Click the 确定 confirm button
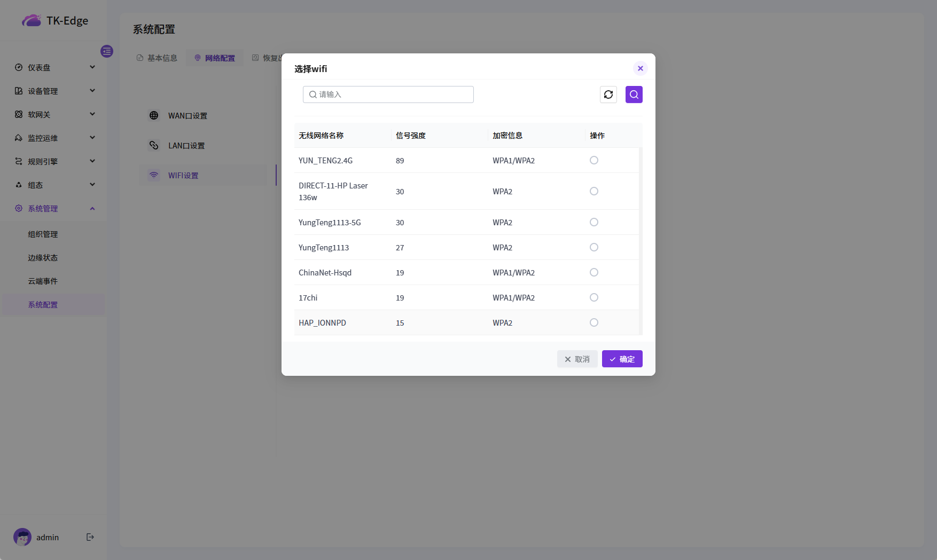This screenshot has height=560, width=937. click(x=622, y=359)
